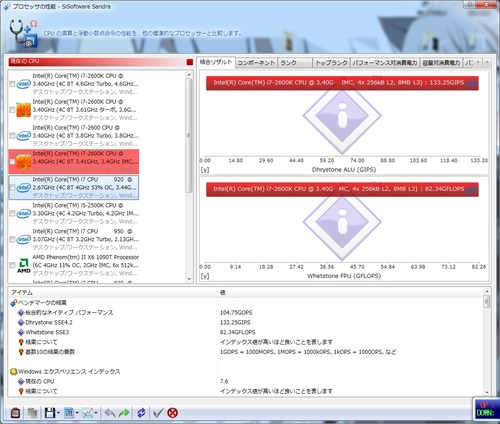Click Intel logo of i7-2600 3.8GHz entry
This screenshot has width=500, height=424.
[23, 136]
